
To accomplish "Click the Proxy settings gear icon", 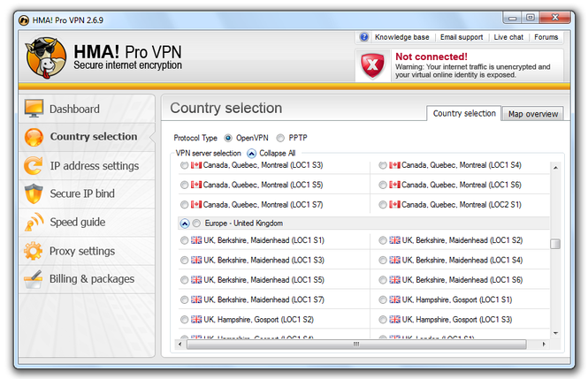I will 33,251.
